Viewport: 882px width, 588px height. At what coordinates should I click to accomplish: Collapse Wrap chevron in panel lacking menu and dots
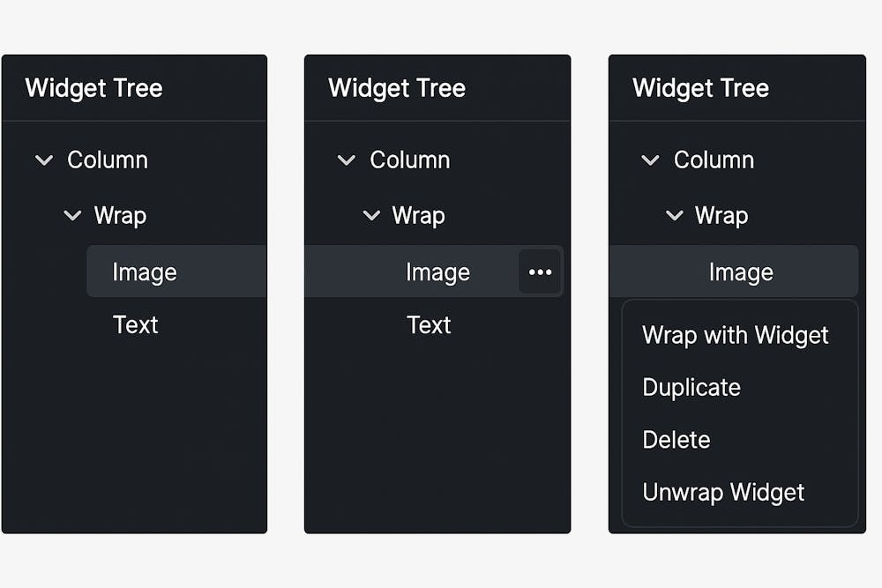72,216
